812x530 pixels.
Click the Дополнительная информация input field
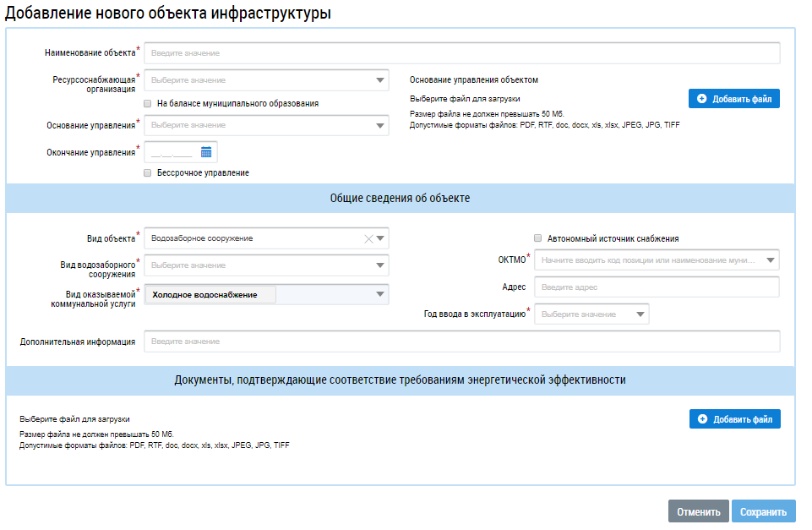point(461,341)
